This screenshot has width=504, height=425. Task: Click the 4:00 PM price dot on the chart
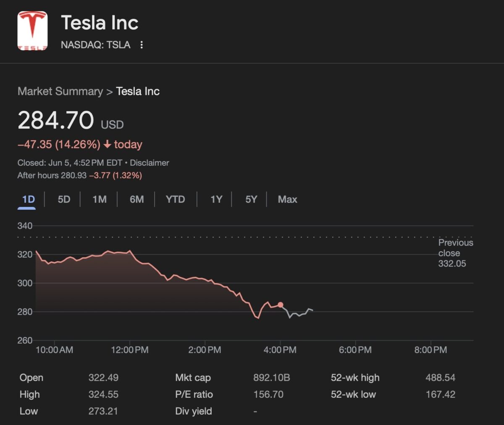click(280, 305)
